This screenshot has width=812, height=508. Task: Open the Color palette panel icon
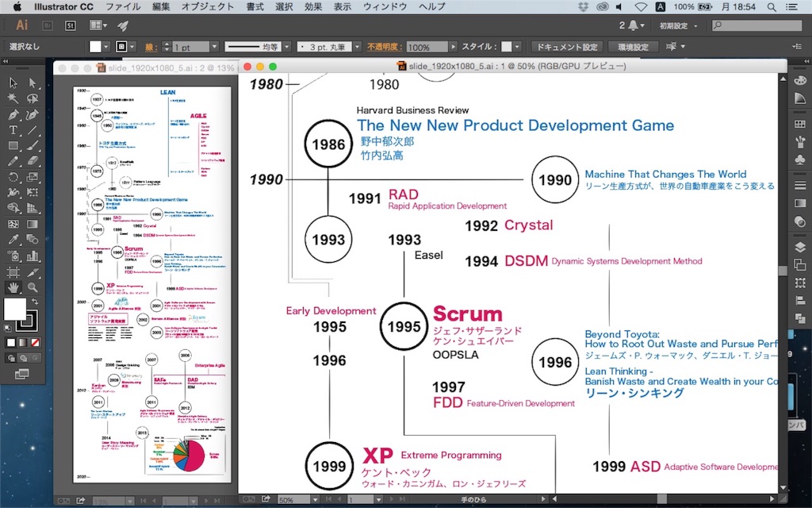[800, 80]
